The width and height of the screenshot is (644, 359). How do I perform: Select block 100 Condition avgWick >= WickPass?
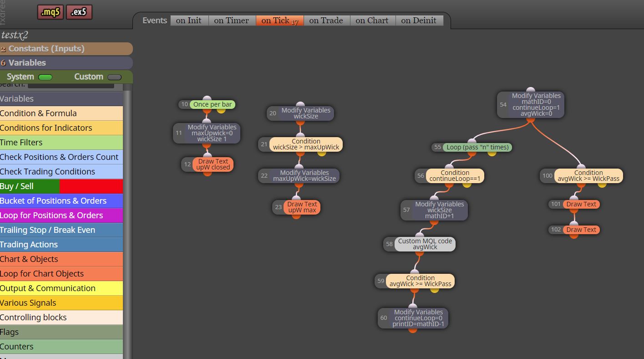click(582, 176)
